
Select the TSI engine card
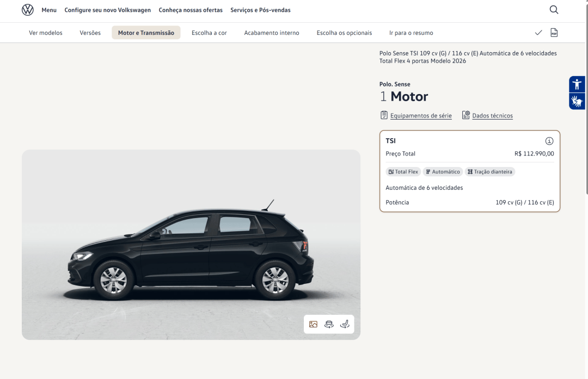coord(469,171)
